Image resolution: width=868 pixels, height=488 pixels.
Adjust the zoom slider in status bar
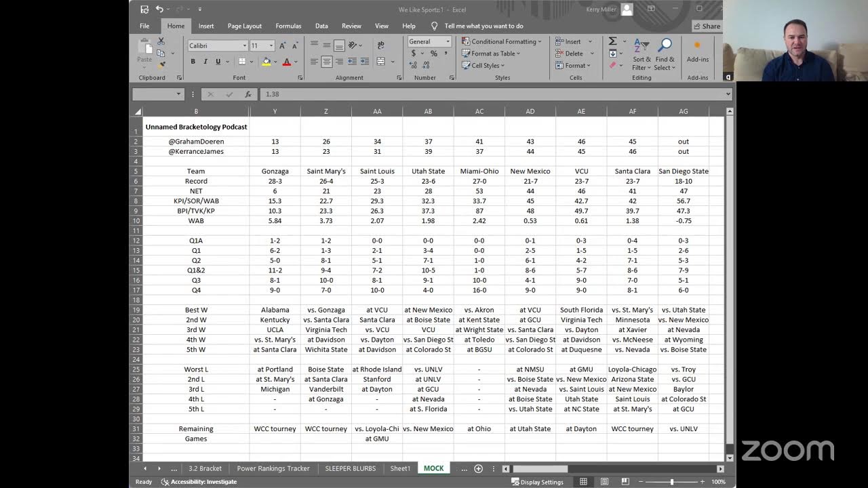pyautogui.click(x=672, y=482)
